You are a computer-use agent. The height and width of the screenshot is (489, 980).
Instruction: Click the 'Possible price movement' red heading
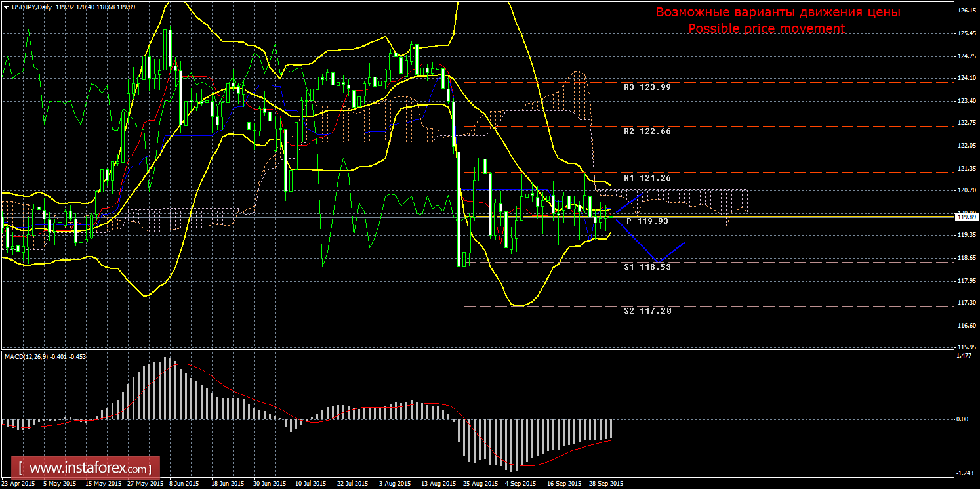[x=766, y=28]
